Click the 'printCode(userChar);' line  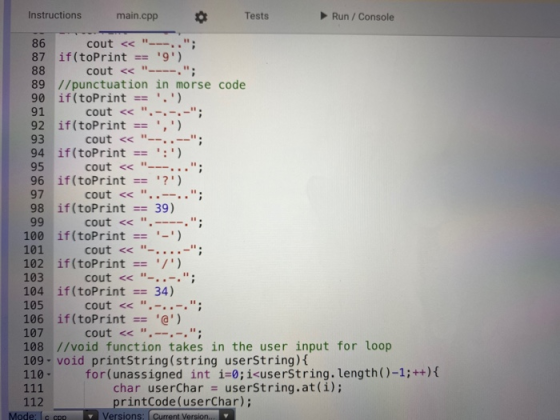point(182,402)
